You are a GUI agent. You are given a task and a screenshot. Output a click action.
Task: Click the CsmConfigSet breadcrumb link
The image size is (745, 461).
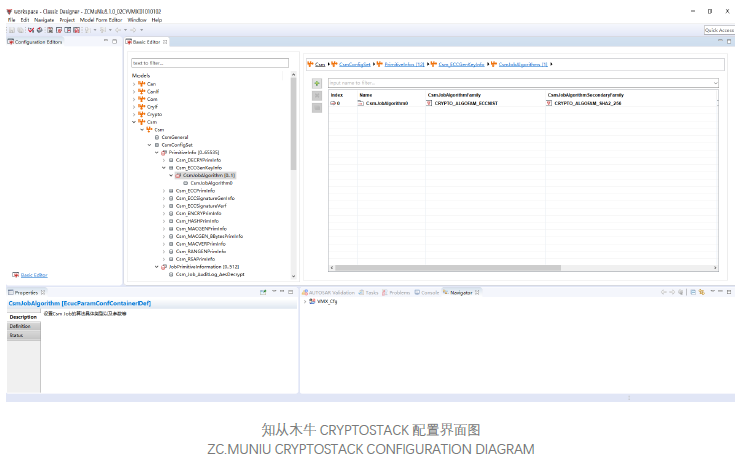point(354,64)
